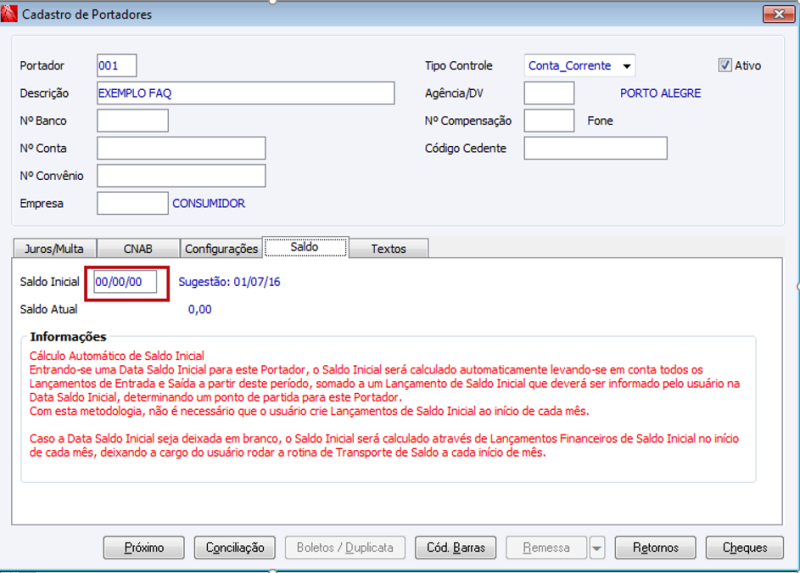
Task: Click the Código Cedente input field
Action: click(595, 148)
